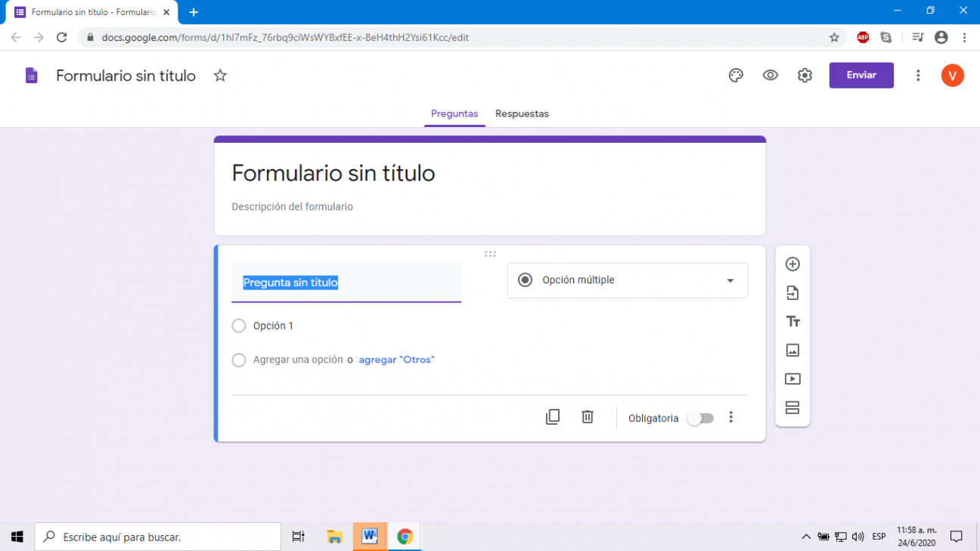Open the question's more options dots
The width and height of the screenshot is (980, 551).
(730, 417)
